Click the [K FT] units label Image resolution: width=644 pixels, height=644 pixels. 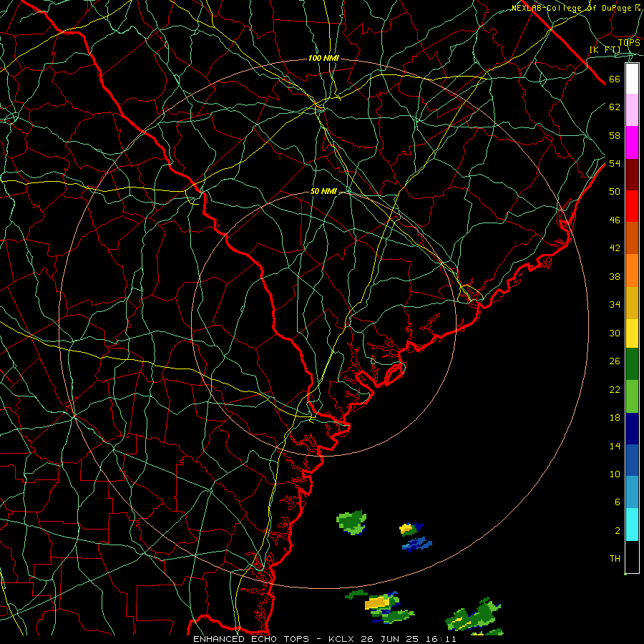click(605, 49)
